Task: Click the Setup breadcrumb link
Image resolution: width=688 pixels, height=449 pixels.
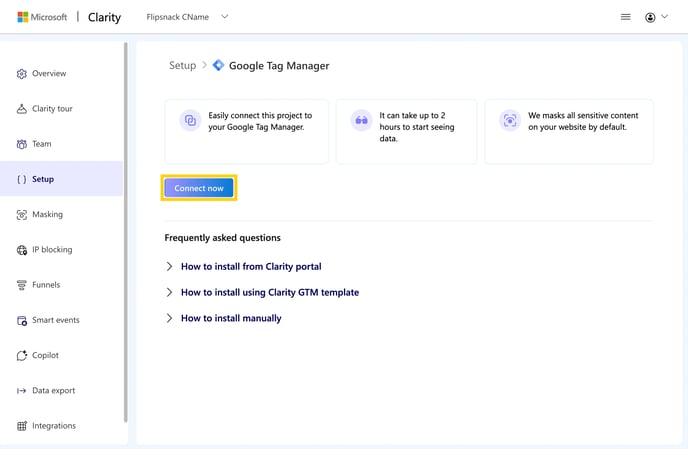Action: [x=183, y=65]
